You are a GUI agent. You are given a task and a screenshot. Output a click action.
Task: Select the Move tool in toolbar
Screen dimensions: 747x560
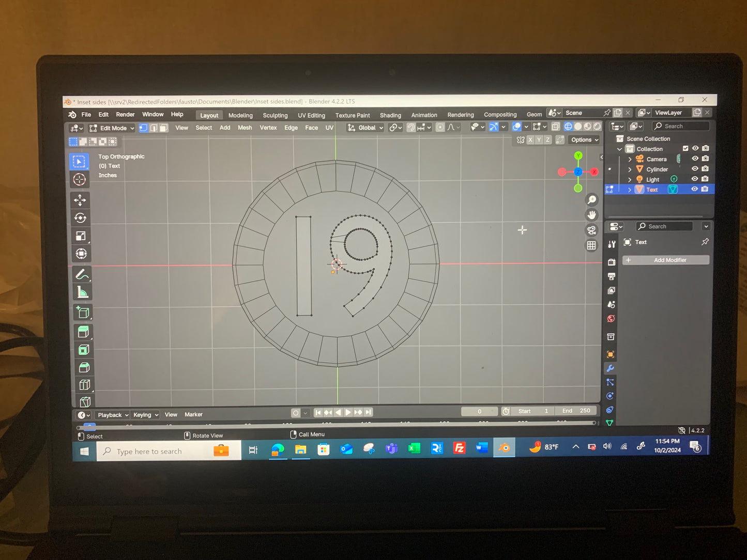pos(80,200)
